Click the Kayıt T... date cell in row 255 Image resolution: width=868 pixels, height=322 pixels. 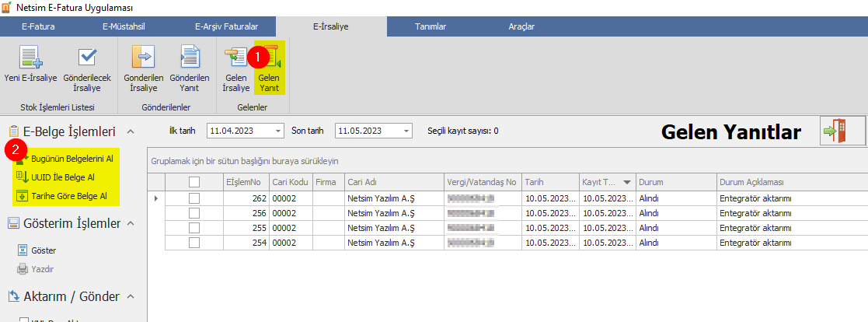pos(607,228)
